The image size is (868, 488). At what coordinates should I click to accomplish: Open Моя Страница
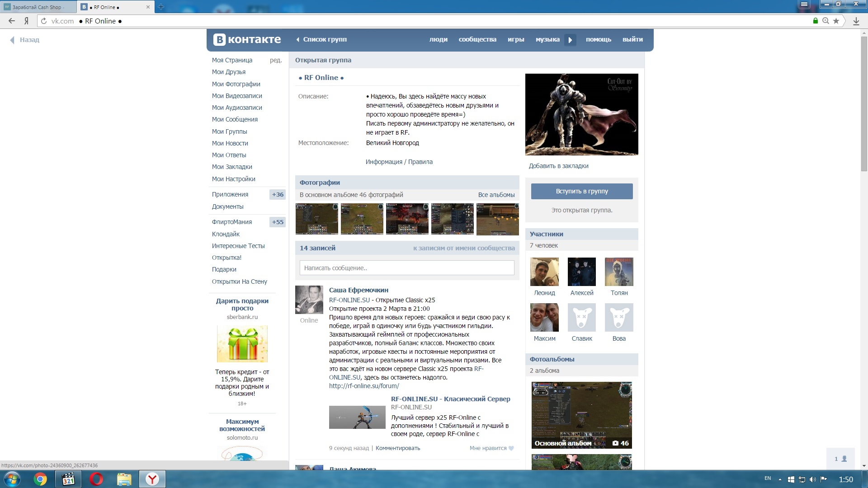point(232,60)
